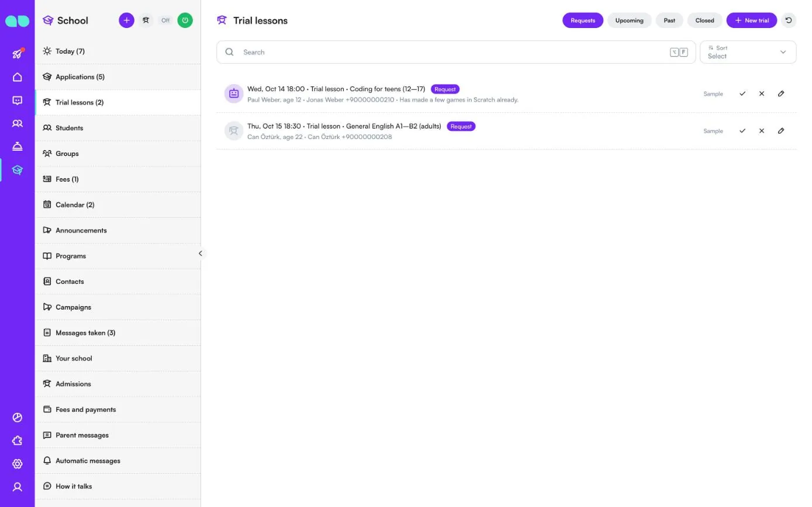Open the user profile icon
This screenshot has width=812, height=507.
coord(18,487)
